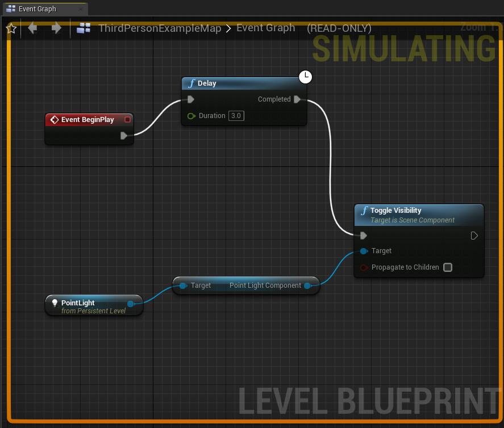The image size is (504, 428).
Task: Click 'Target is Scene Component' subtitle
Action: [x=413, y=220]
